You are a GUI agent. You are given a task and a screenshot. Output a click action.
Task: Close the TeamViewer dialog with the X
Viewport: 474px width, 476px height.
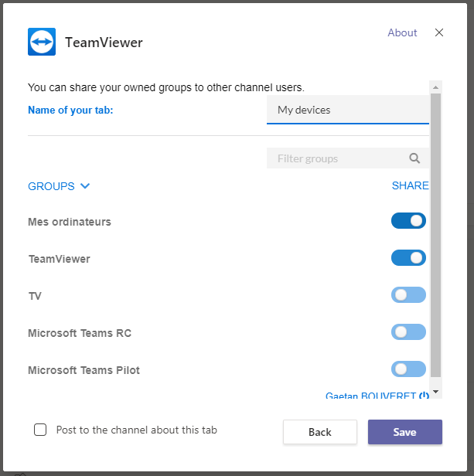point(439,32)
